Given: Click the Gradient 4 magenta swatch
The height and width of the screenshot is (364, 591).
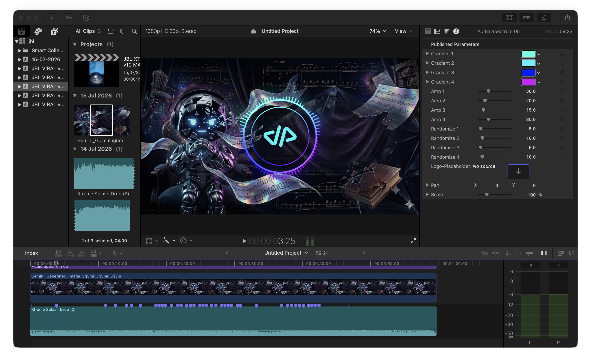Looking at the screenshot, I should [528, 82].
